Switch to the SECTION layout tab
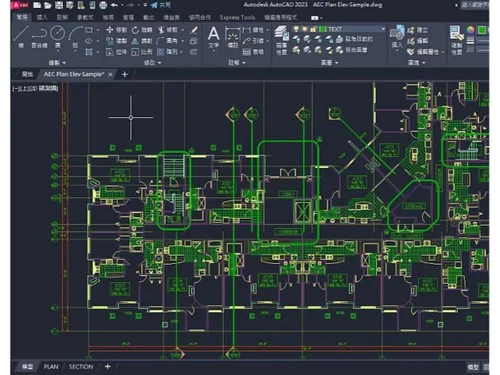The image size is (500, 375). (81, 367)
